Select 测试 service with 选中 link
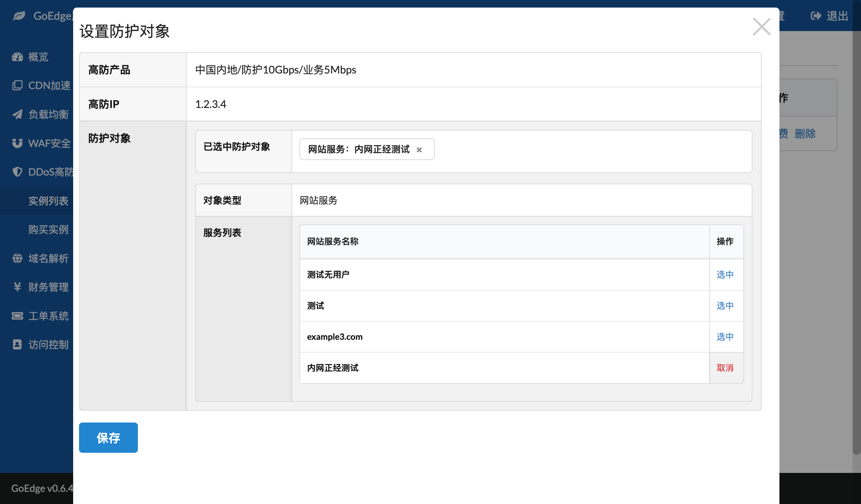This screenshot has height=504, width=861. (725, 306)
